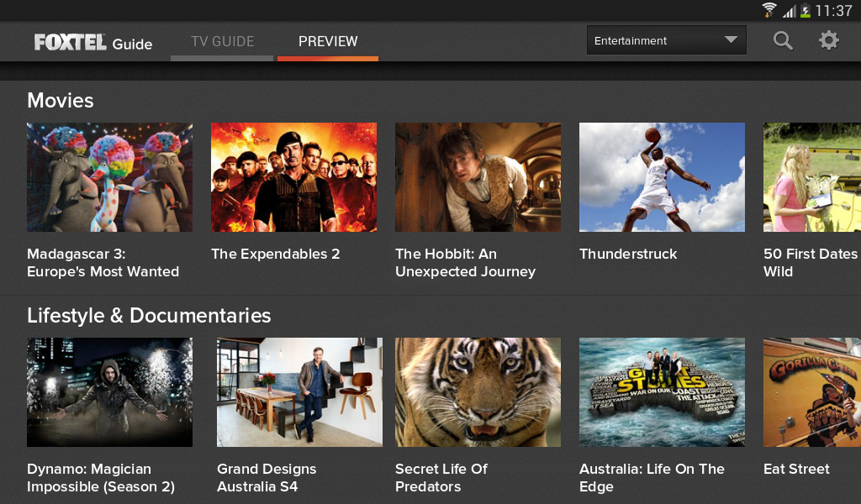Open the Grand Designs Australia thumbnail

299,392
